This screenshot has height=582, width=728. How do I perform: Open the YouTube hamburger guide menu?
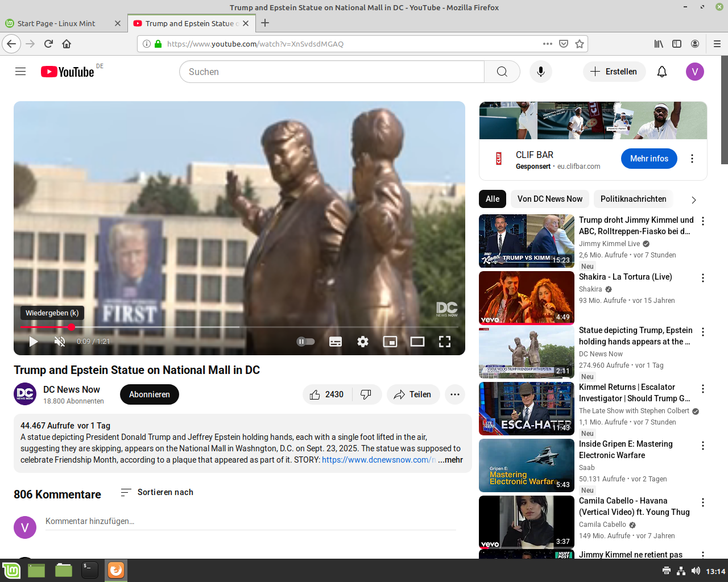(x=20, y=72)
